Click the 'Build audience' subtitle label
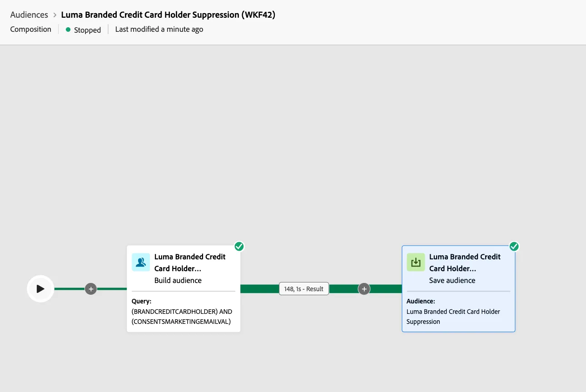 [178, 280]
